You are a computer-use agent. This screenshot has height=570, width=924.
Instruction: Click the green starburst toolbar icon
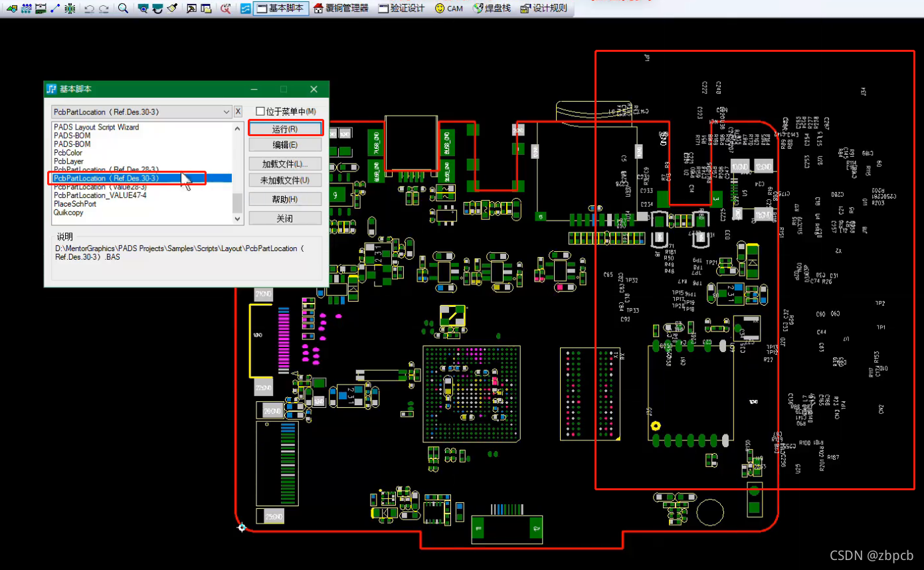[x=70, y=9]
